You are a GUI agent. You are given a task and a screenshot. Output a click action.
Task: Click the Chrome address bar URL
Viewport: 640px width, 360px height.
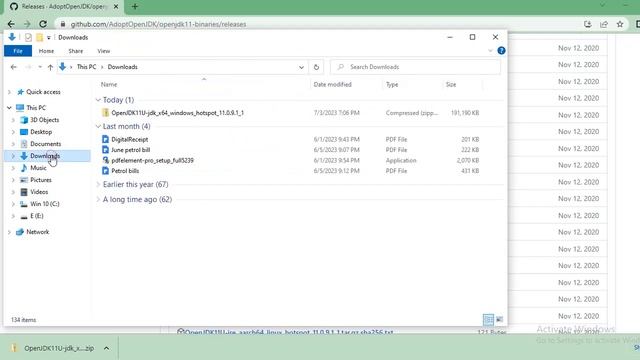[x=158, y=24]
